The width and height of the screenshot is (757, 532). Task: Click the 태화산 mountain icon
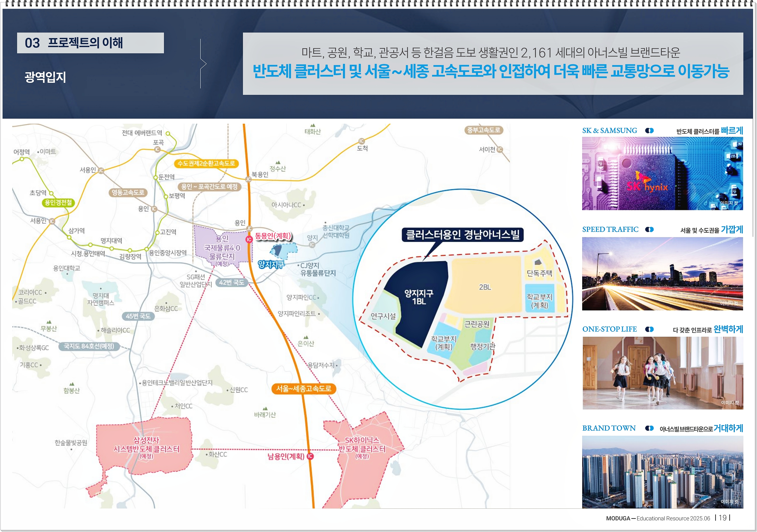tap(313, 126)
